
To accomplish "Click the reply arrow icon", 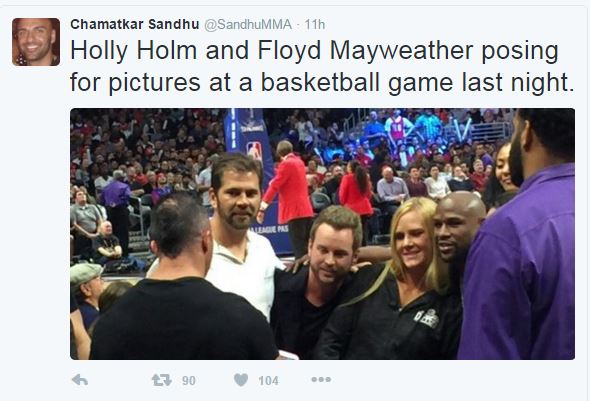I will tap(80, 380).
